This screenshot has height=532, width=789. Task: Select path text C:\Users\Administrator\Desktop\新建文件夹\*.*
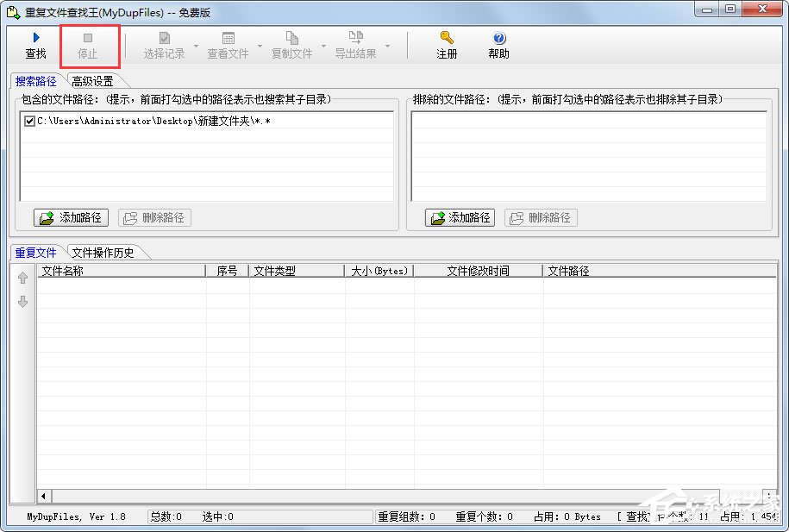153,121
